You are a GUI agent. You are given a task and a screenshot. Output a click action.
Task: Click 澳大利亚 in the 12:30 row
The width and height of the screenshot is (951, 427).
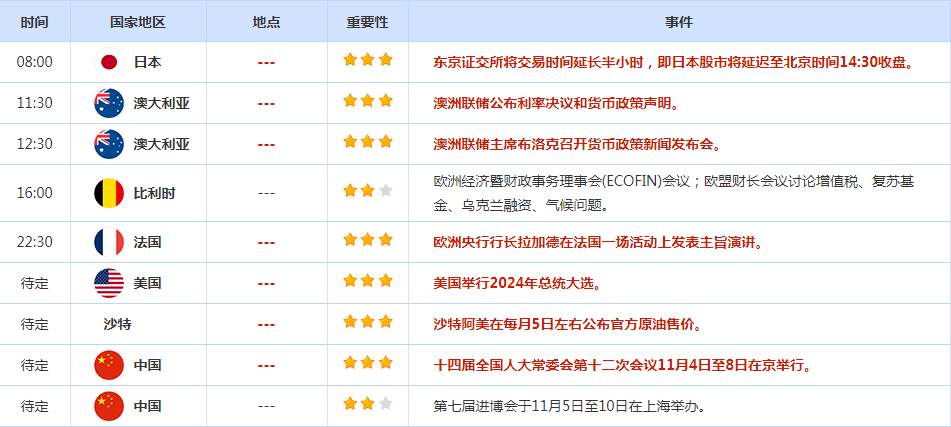pos(161,144)
